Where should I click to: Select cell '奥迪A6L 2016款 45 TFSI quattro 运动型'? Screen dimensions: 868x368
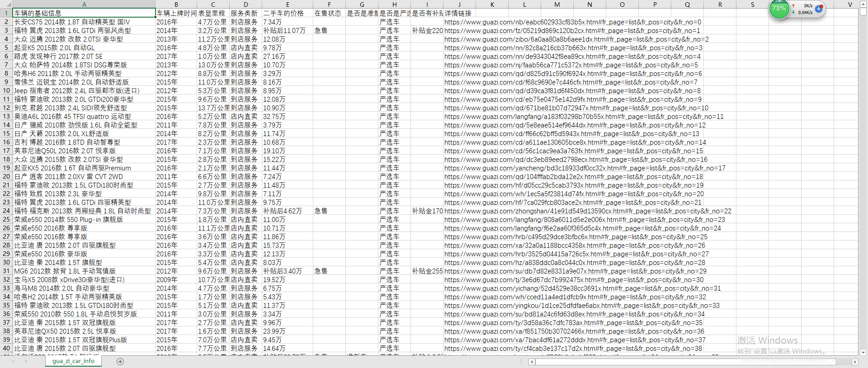pyautogui.click(x=84, y=116)
